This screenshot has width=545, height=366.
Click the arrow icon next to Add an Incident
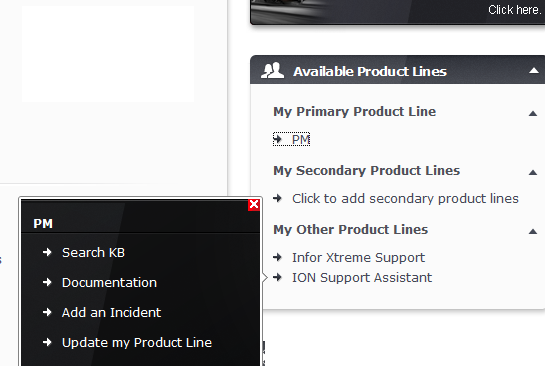pyautogui.click(x=47, y=312)
